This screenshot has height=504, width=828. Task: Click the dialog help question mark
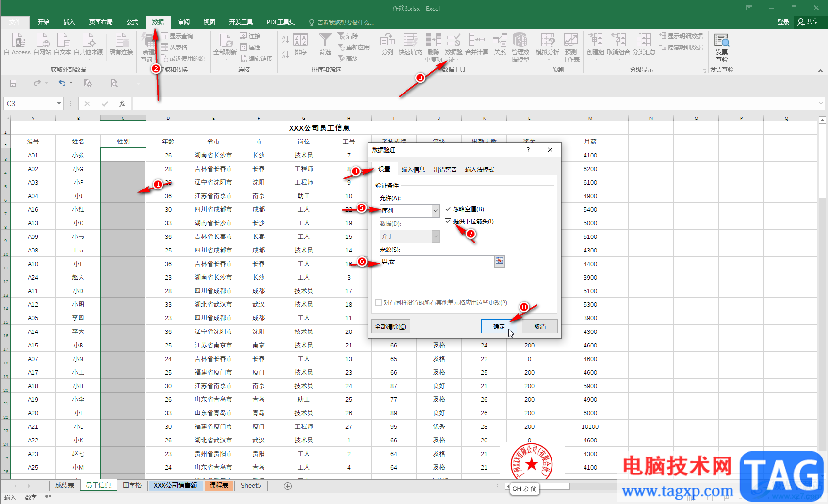pyautogui.click(x=528, y=150)
